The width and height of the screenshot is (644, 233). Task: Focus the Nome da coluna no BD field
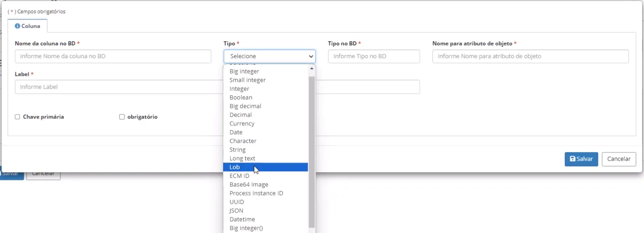113,56
